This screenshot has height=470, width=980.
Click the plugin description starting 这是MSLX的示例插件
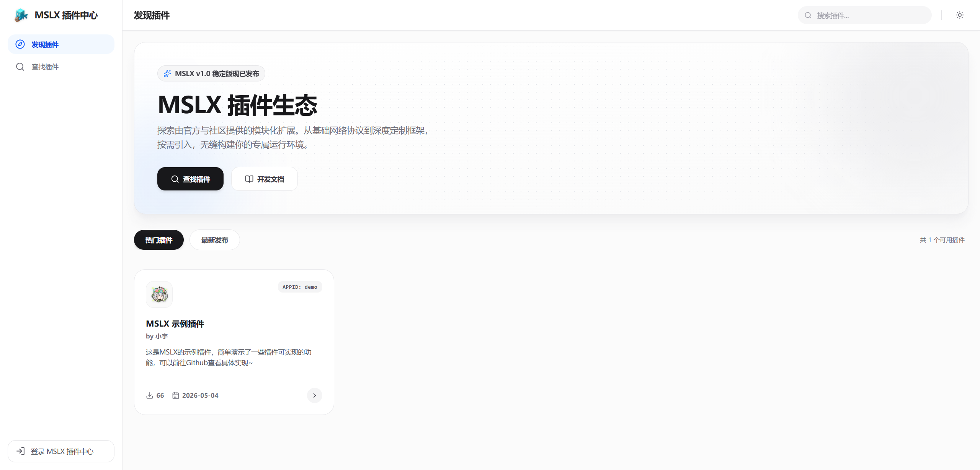[x=229, y=357]
